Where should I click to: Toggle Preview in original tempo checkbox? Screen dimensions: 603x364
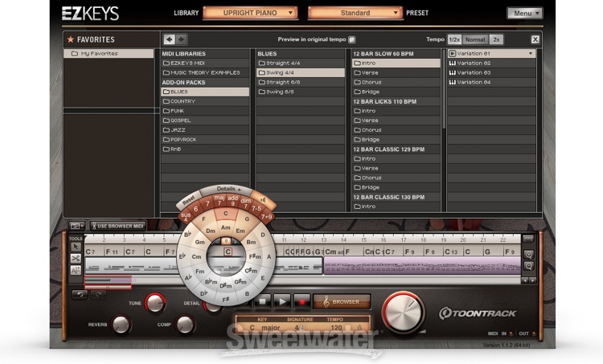(x=351, y=39)
